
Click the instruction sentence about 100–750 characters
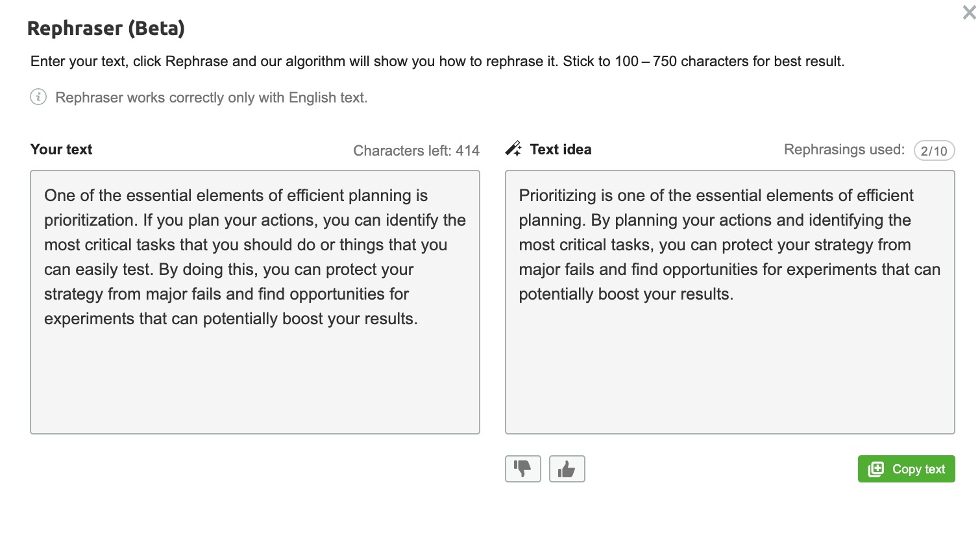point(437,62)
